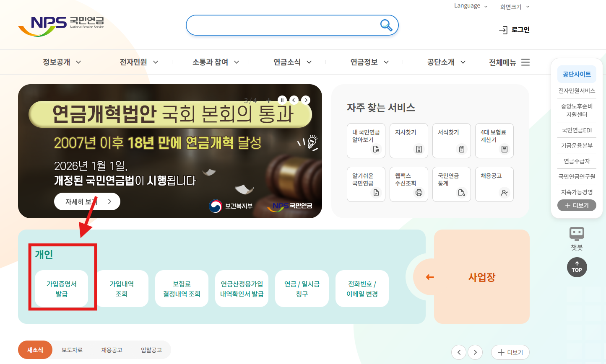This screenshot has height=364, width=606.
Task: Open 연금수급자 sidebar link
Action: click(x=577, y=161)
